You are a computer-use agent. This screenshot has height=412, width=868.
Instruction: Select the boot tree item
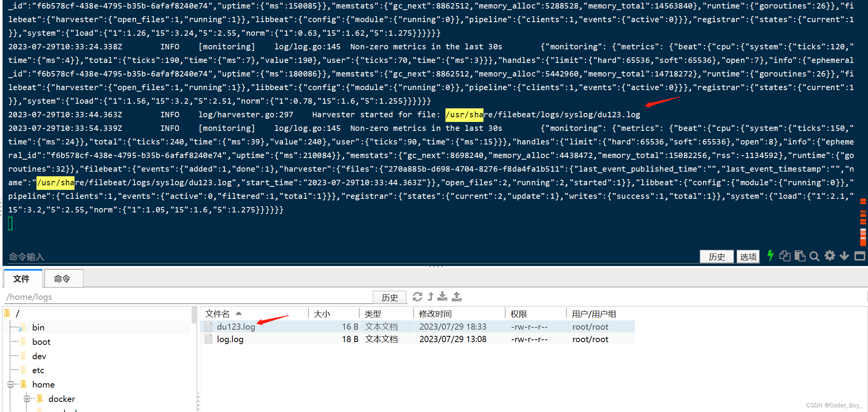41,342
